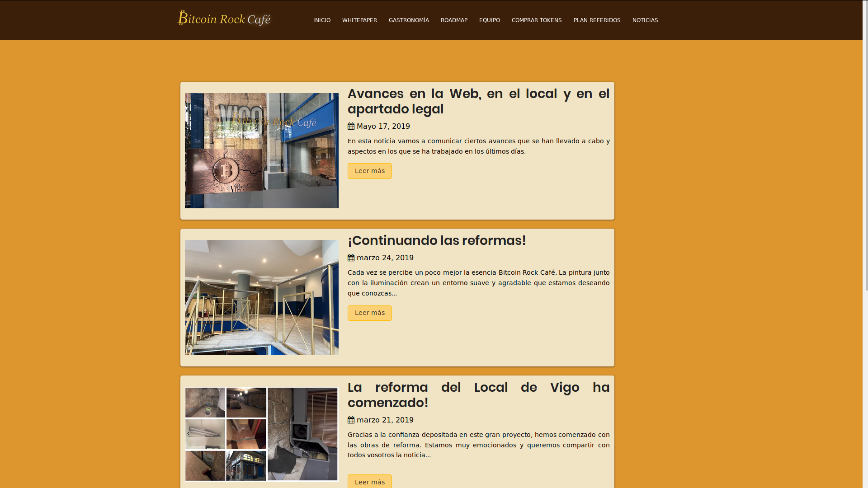
Task: Click the date text 'marzo 24, 2019'
Action: (385, 258)
